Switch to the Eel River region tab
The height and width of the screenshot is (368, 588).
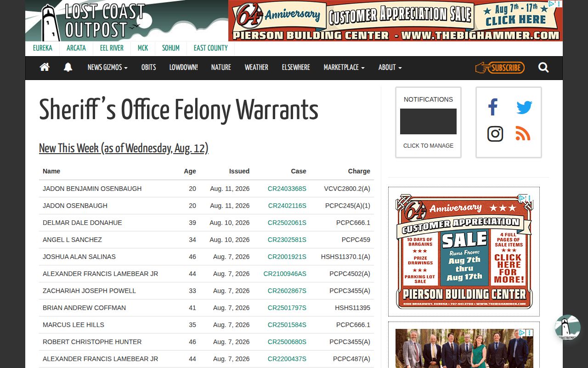(x=112, y=48)
